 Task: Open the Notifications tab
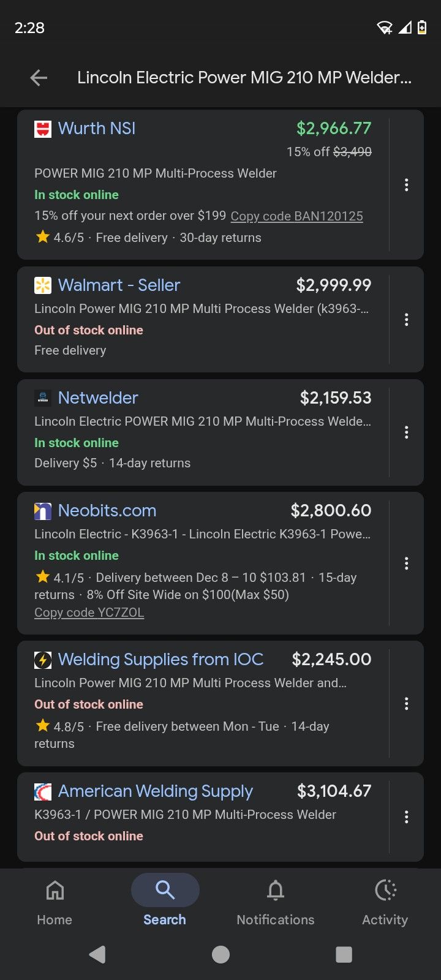[x=275, y=901]
